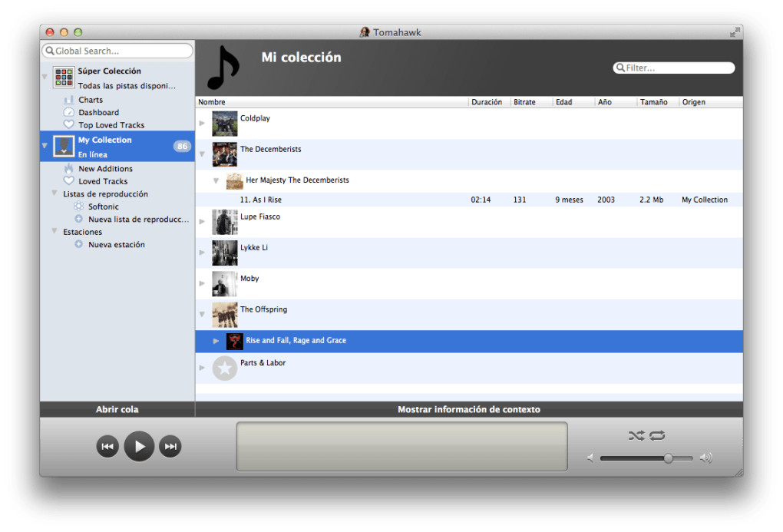
Task: Click the 2003 year cell
Action: click(x=606, y=200)
